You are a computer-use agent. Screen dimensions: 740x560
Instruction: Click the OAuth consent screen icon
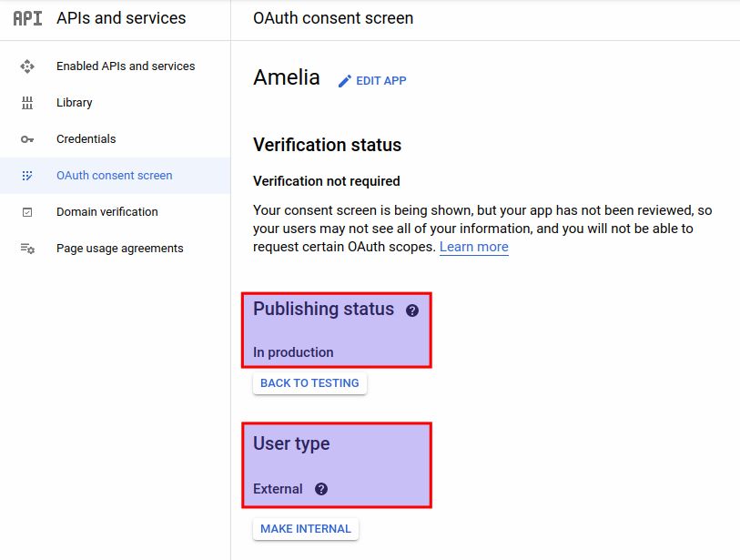[x=28, y=175]
